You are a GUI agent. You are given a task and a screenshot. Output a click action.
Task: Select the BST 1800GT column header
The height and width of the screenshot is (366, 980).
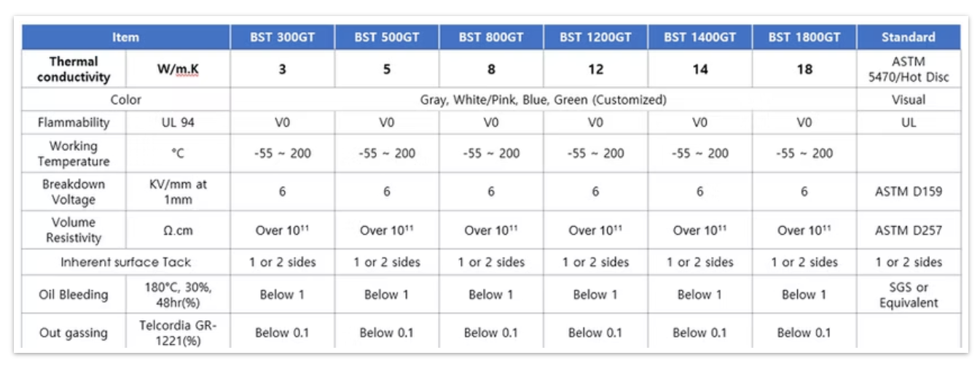[x=804, y=37]
